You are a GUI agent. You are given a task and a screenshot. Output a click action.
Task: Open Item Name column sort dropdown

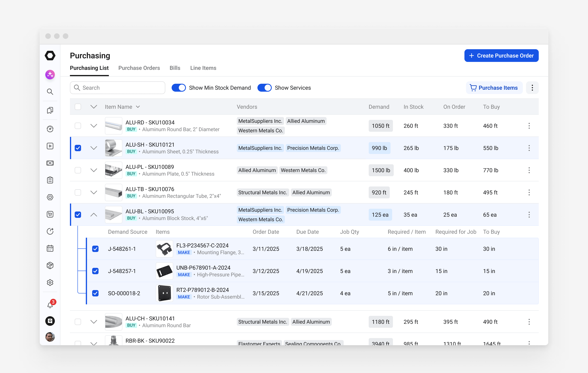(x=138, y=107)
